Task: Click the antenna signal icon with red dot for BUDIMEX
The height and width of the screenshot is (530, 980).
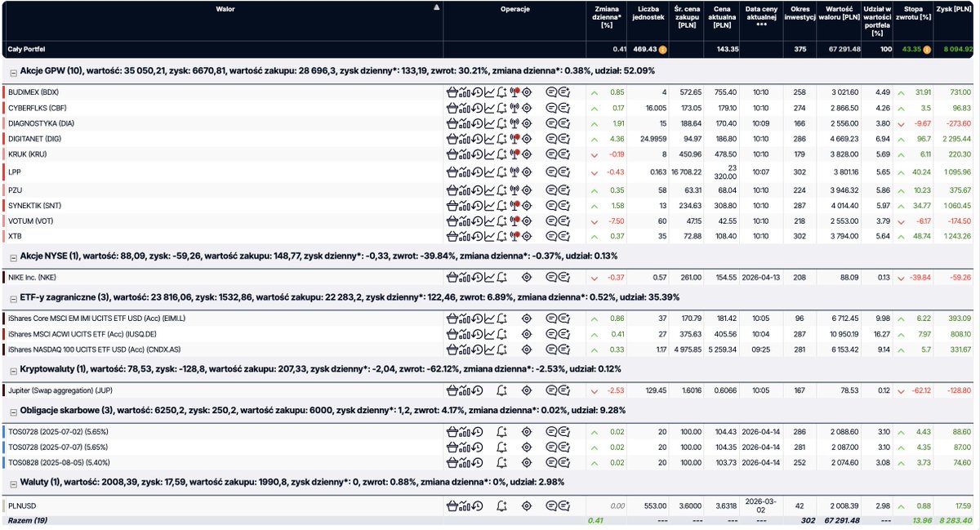Action: click(x=514, y=92)
